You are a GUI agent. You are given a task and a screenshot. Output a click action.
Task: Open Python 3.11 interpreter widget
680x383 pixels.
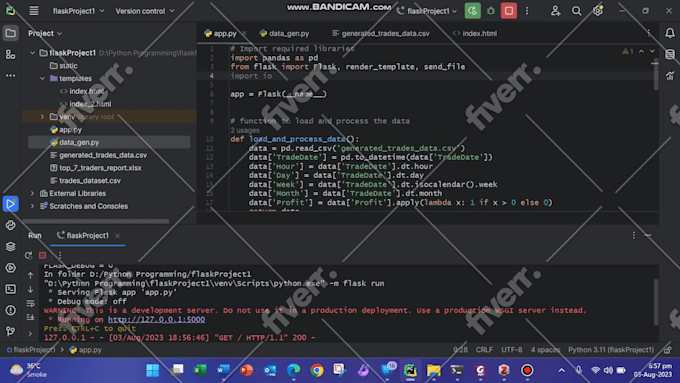[x=611, y=350]
